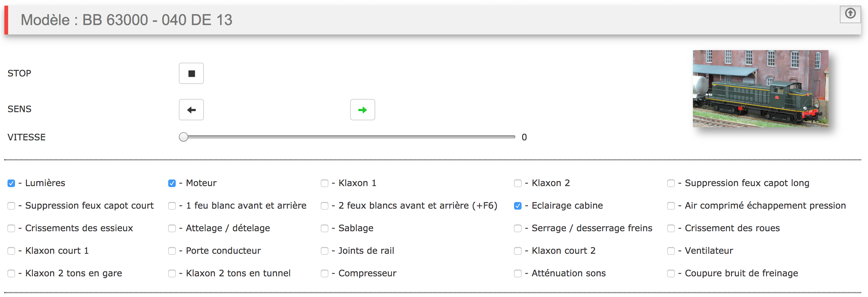868x297 pixels.
Task: Check Joints de rail option
Action: [x=325, y=251]
